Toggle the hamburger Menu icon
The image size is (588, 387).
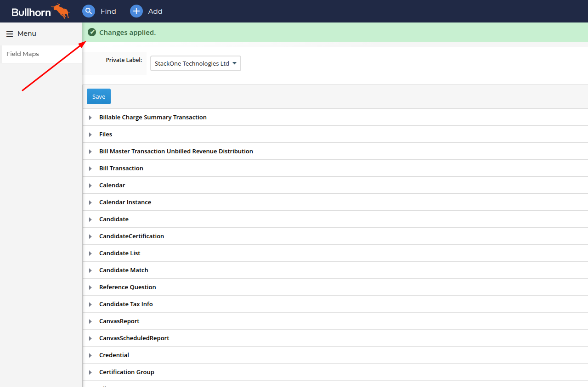pos(10,34)
